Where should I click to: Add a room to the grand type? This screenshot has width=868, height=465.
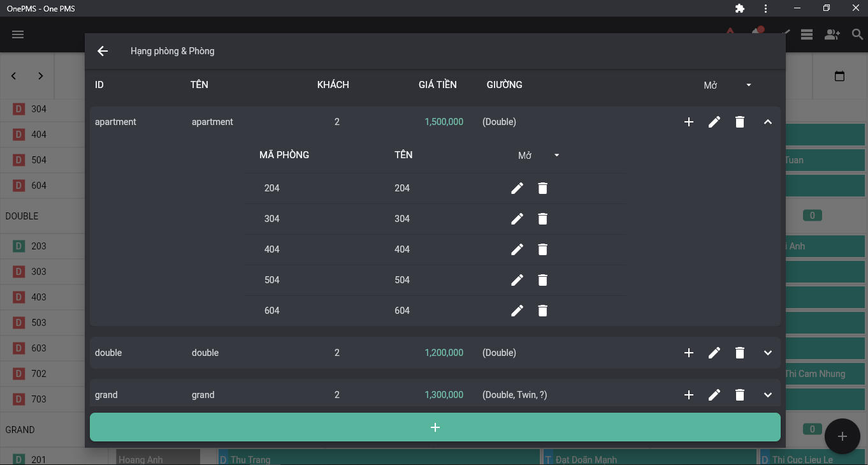[689, 395]
